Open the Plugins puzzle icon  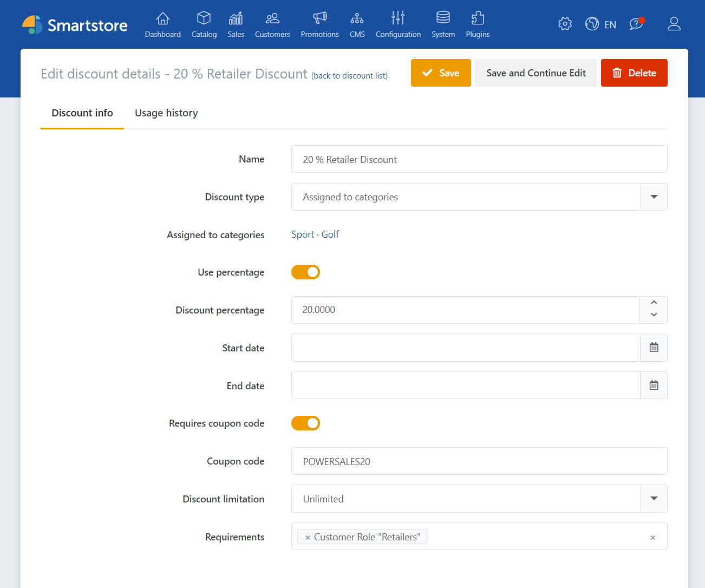tap(477, 19)
